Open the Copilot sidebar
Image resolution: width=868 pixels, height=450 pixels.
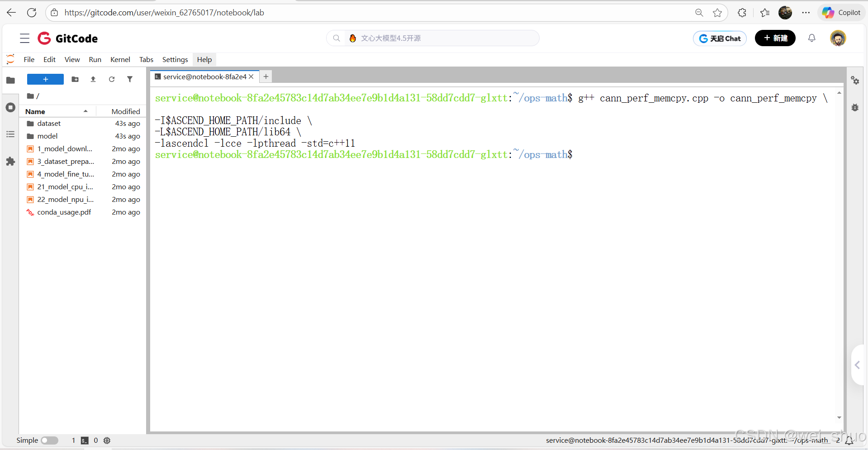click(x=841, y=13)
